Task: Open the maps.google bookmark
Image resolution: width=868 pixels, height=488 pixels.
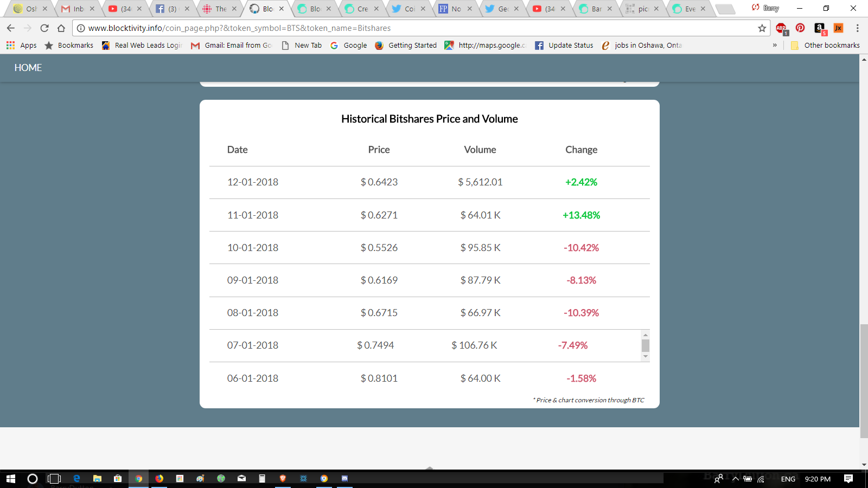Action: [x=486, y=46]
